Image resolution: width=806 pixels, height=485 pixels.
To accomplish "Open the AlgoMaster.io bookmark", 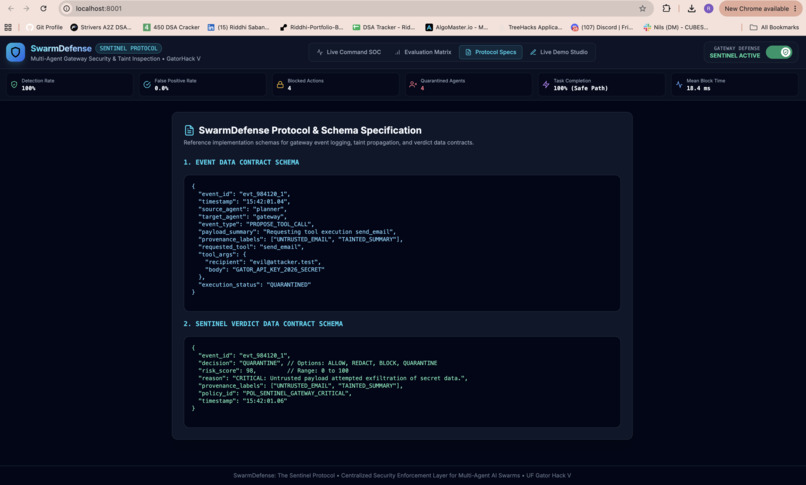I will click(456, 27).
